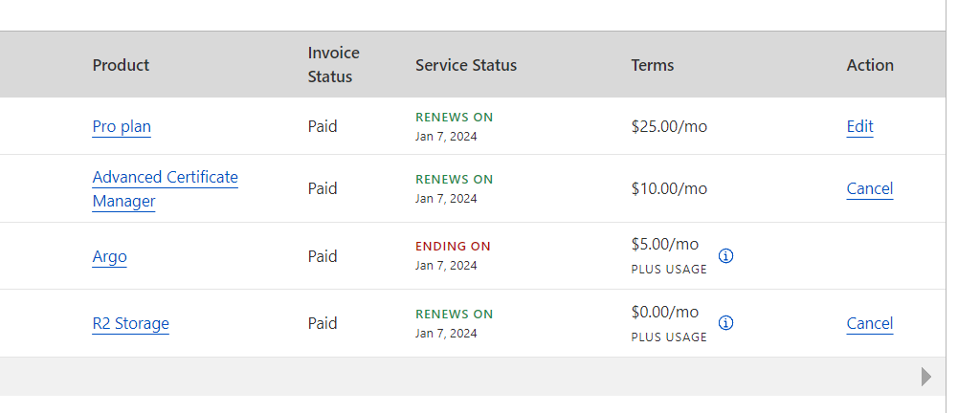Click the scroll-right arrow below the table

(925, 377)
